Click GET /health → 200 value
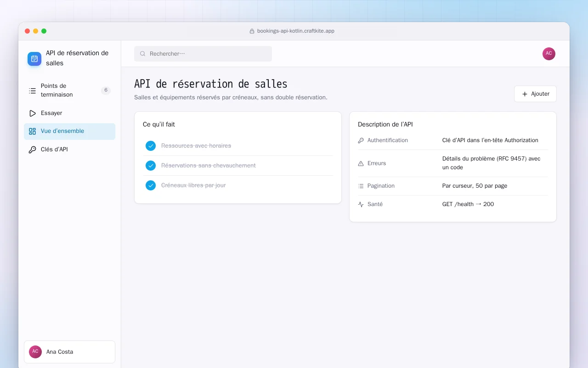 468,204
